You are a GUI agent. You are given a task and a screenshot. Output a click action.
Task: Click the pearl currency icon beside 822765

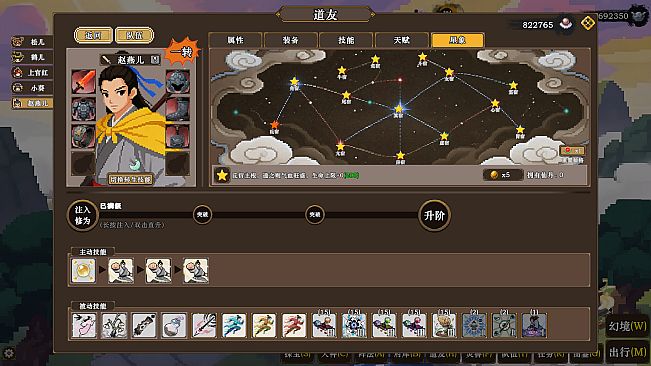pyautogui.click(x=565, y=24)
